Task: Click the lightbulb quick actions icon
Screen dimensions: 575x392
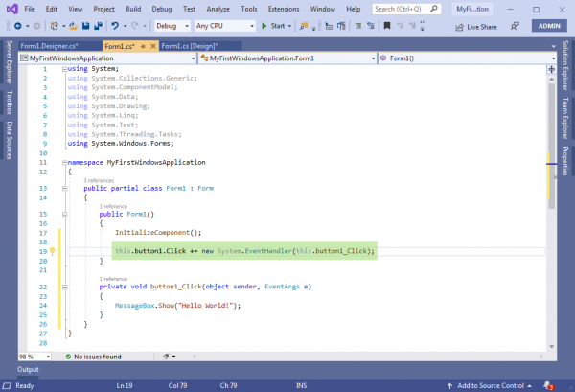Action: click(52, 251)
